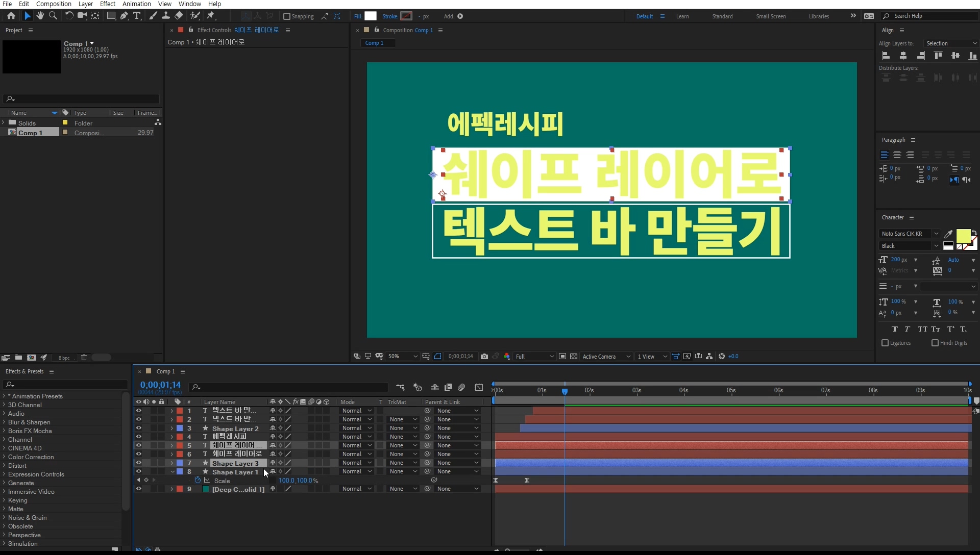Click the yellow fill color swatch
The width and height of the screenshot is (980, 555).
[x=963, y=236]
